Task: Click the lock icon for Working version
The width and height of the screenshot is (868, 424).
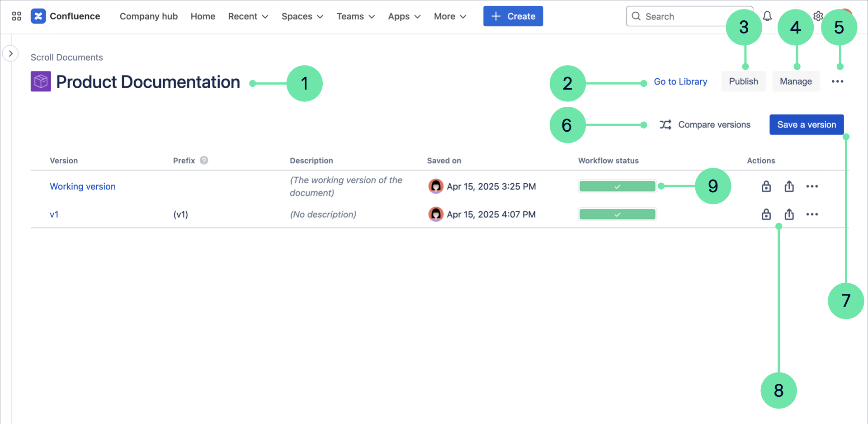Action: (x=766, y=186)
